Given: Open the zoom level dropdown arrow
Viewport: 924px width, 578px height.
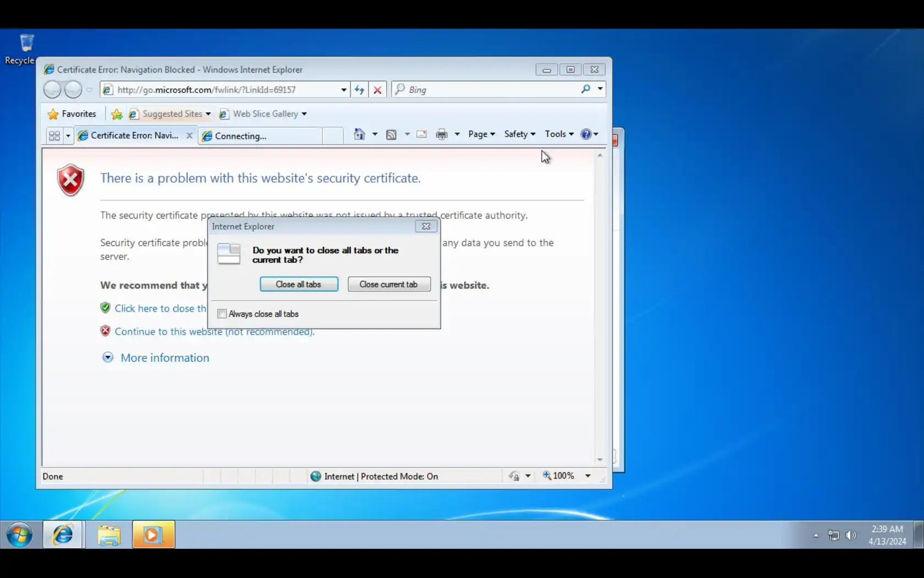Looking at the screenshot, I should coord(588,476).
